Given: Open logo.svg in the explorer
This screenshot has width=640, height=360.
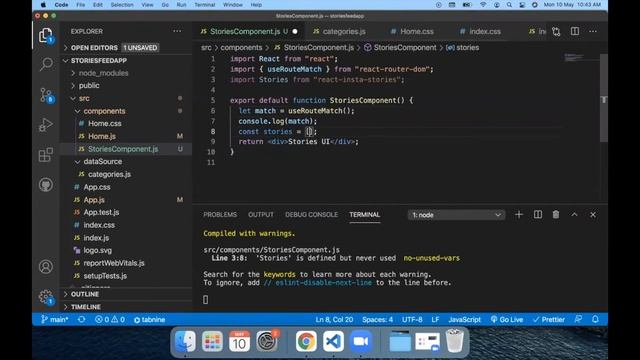Looking at the screenshot, I should pos(98,251).
